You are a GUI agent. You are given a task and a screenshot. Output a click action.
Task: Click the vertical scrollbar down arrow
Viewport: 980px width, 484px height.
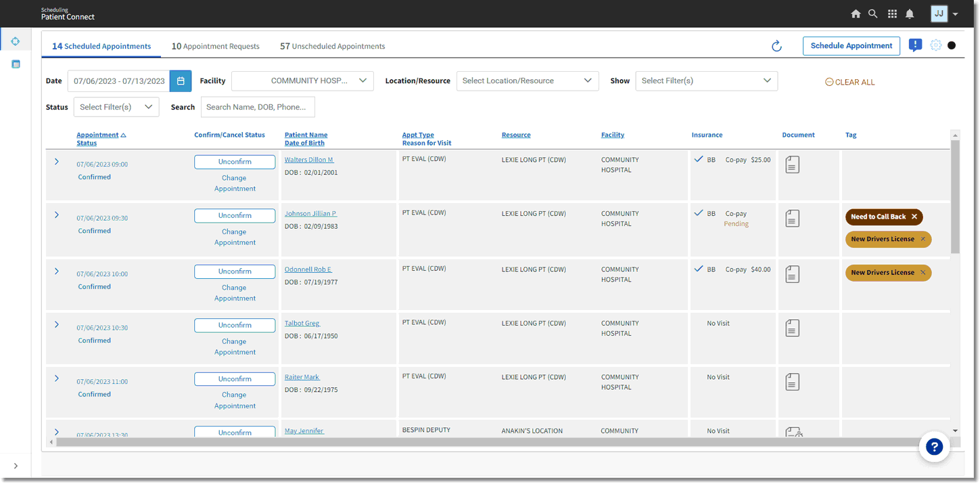pyautogui.click(x=955, y=431)
